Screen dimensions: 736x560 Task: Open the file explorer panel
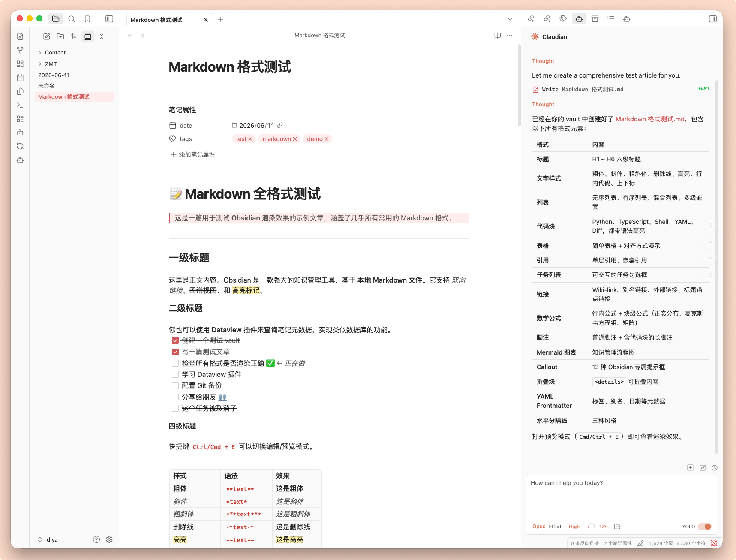click(x=56, y=19)
